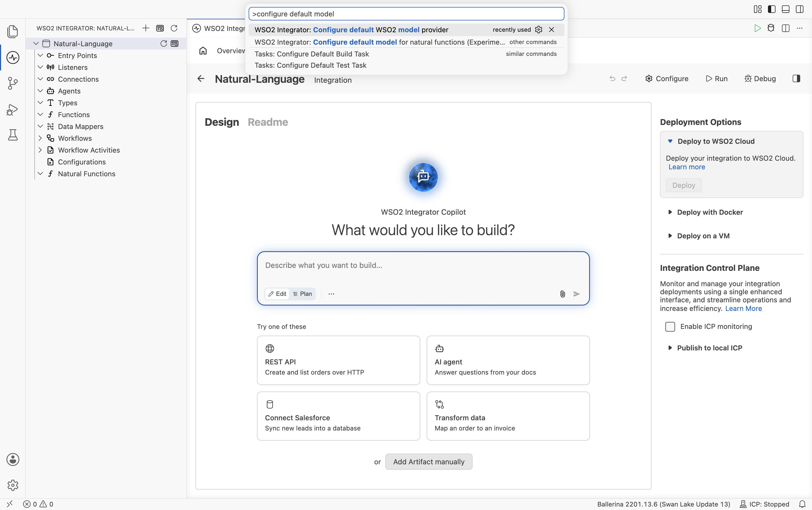Viewport: 812px width, 510px height.
Task: Open the WSO2 Integrator activity bar icon
Action: (13, 57)
